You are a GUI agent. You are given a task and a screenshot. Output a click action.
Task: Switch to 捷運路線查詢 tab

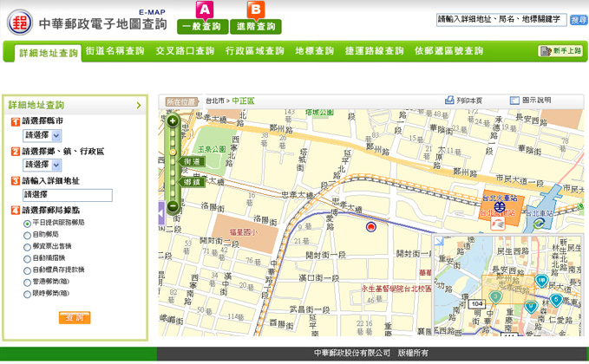coord(375,50)
